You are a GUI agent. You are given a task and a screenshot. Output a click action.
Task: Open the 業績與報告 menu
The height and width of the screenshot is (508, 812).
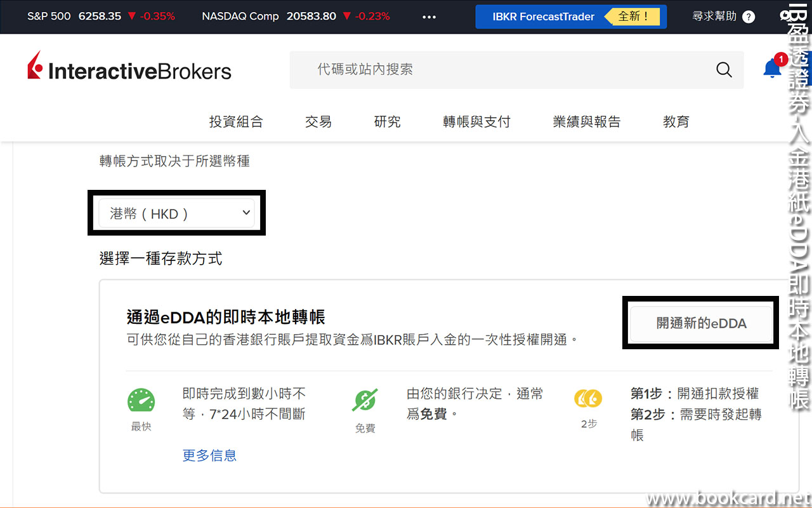587,122
